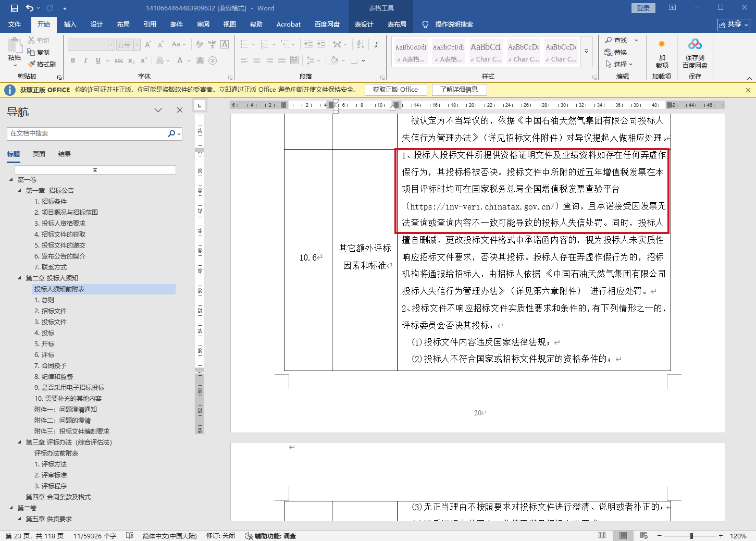
Task: Paste clipboard contents with the 粘贴 button
Action: [x=15, y=52]
